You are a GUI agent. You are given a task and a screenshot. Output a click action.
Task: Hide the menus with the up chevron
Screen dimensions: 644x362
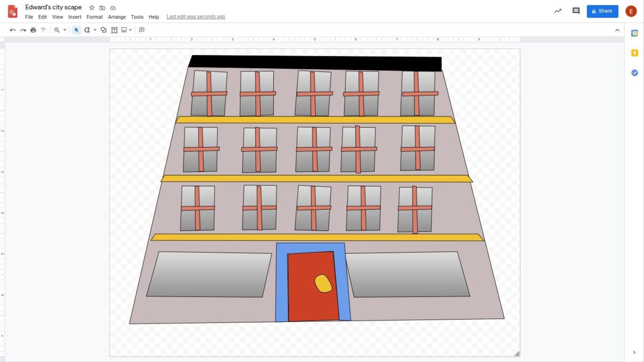[617, 30]
